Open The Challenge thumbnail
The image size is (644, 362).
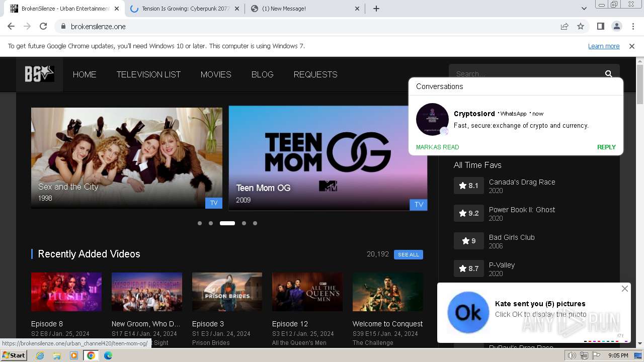pos(388,292)
